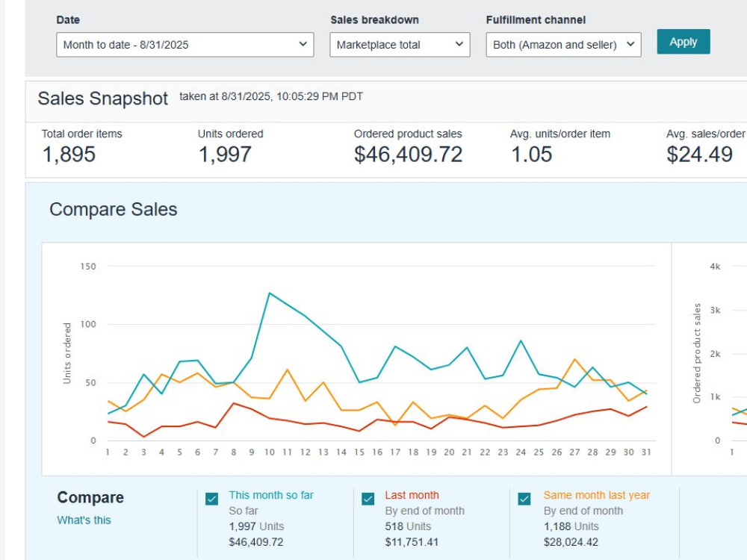Open the Date range dropdown
The width and height of the screenshot is (747, 560).
pyautogui.click(x=185, y=45)
